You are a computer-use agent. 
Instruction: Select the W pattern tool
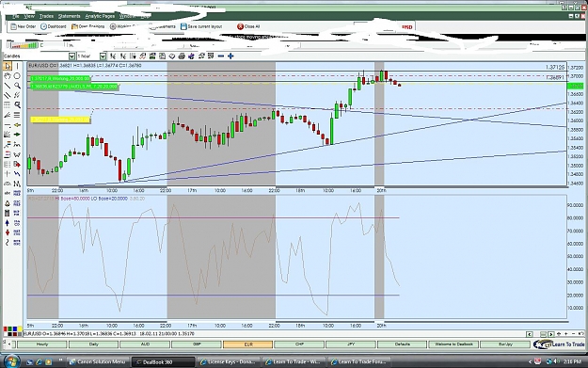(x=17, y=154)
